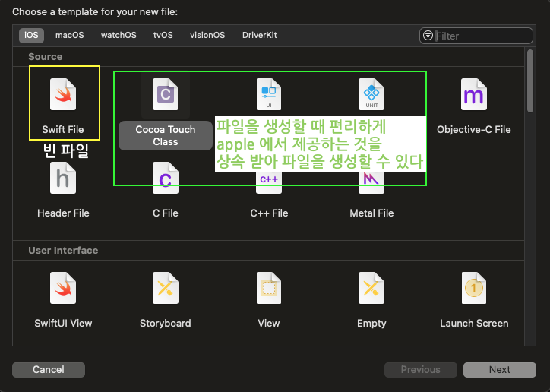Select the Unit Test Case template icon

371,94
